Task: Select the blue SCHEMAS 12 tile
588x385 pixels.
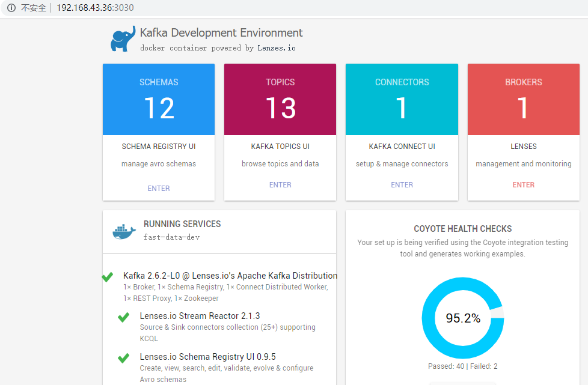Action: tap(159, 99)
